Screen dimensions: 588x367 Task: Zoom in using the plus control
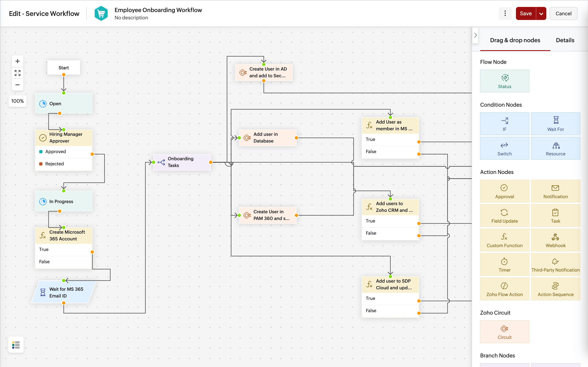click(17, 61)
